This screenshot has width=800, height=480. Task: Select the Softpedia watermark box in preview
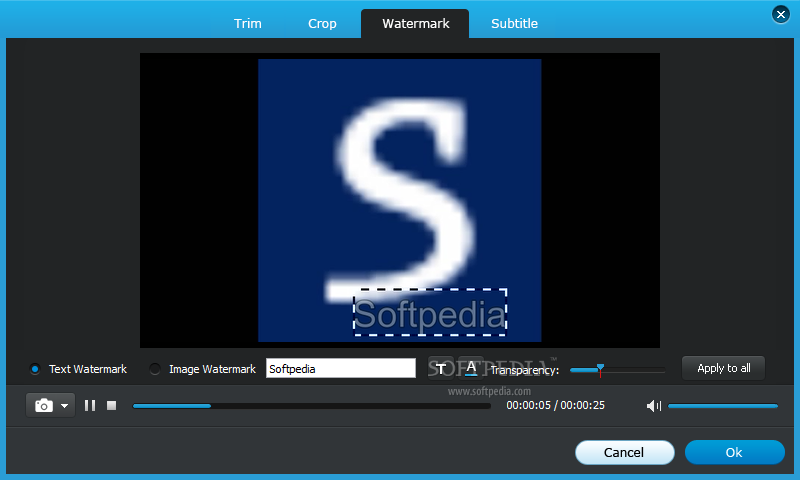click(x=430, y=312)
